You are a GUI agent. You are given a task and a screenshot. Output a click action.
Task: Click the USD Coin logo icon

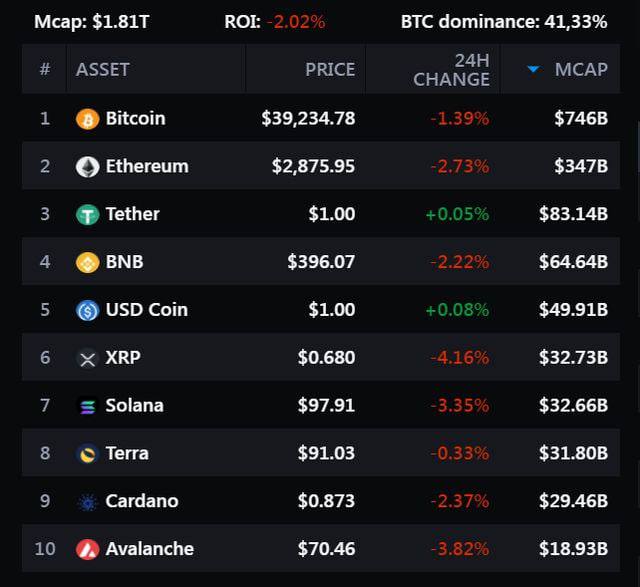click(x=88, y=310)
